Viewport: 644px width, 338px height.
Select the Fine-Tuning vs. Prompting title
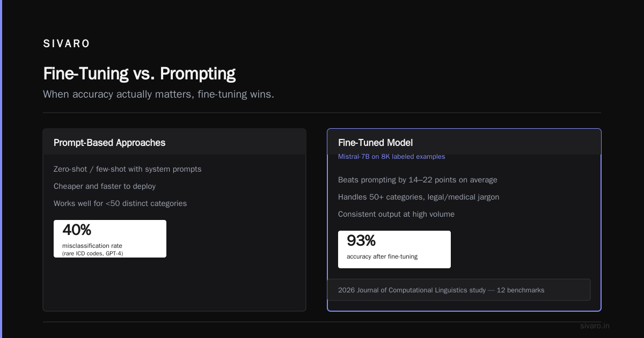coord(139,74)
